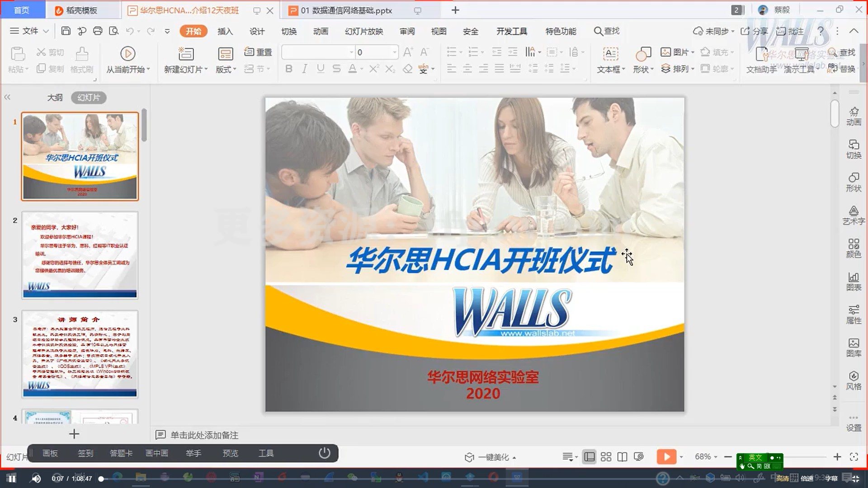Open the font size dropdown
The image size is (868, 488).
point(393,52)
